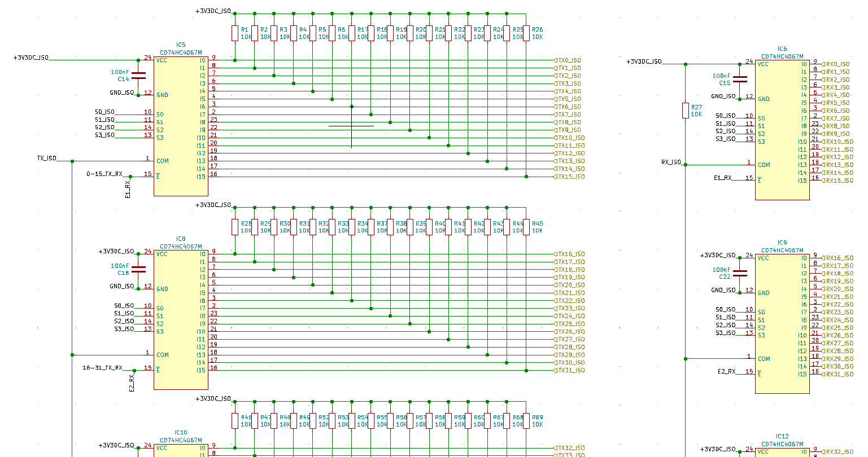Select resistor R1 symbol
Screen dimensions: 868x457
click(x=235, y=33)
